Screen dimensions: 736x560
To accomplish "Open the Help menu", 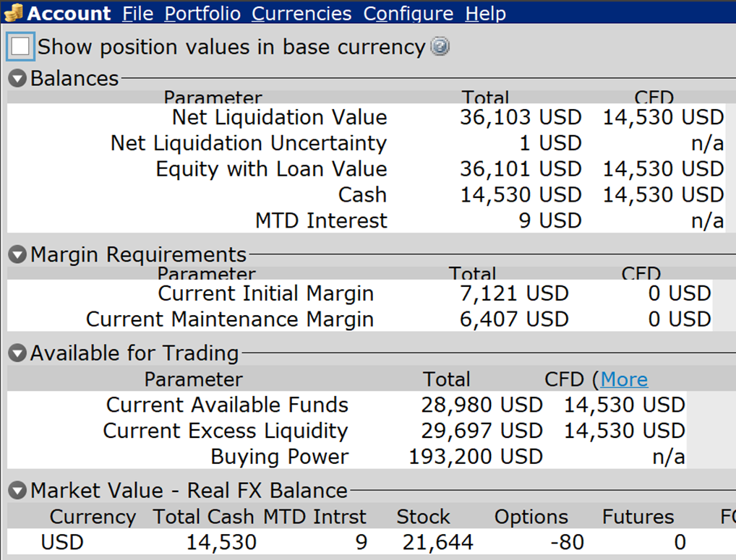I will [x=485, y=14].
